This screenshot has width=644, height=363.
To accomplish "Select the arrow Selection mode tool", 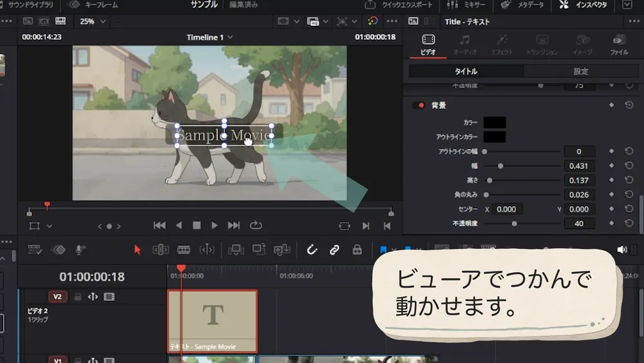I will tap(138, 250).
